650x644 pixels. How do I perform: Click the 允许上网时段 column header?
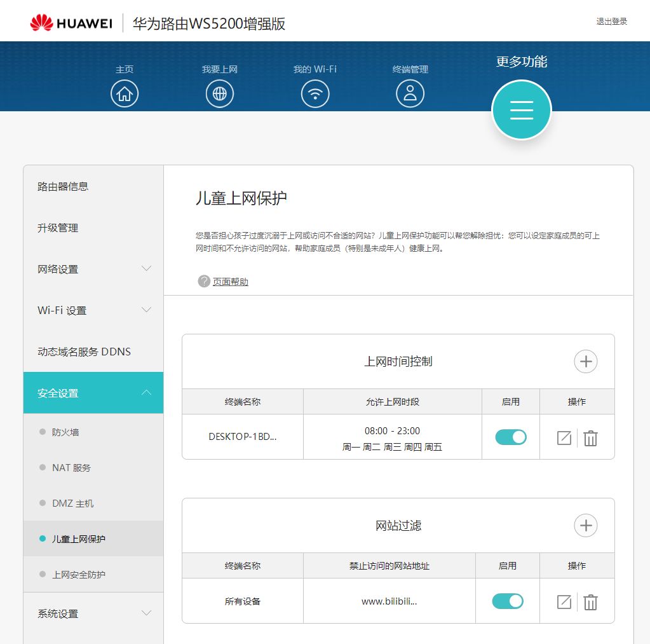pyautogui.click(x=392, y=402)
